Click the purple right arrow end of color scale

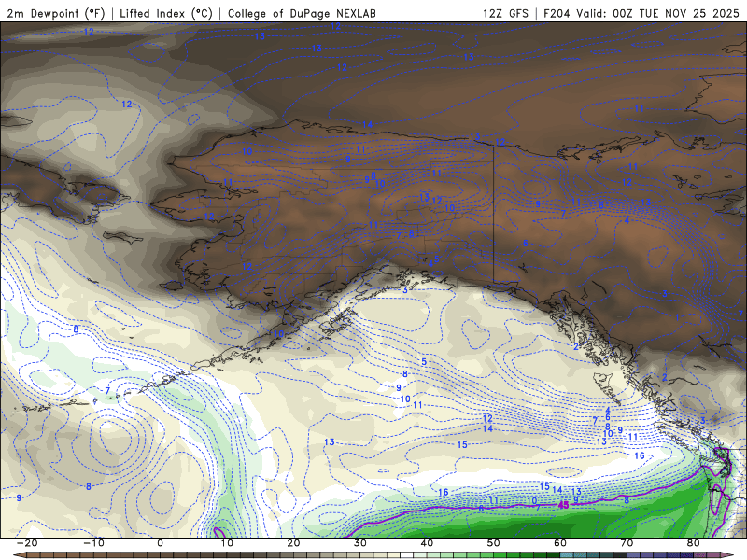click(x=727, y=555)
